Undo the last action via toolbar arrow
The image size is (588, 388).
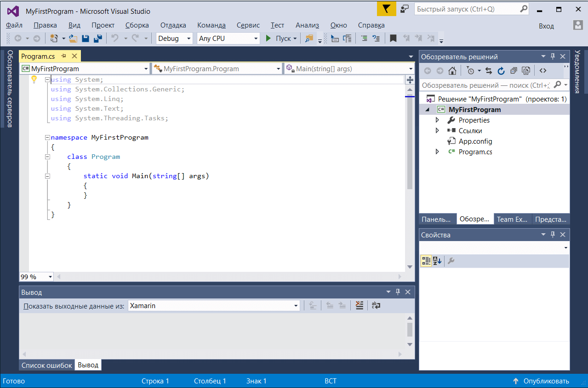tap(115, 39)
